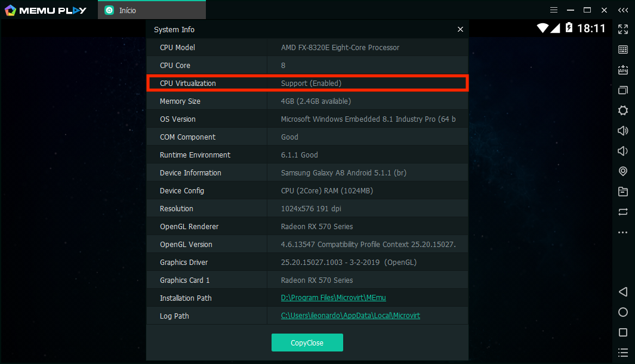This screenshot has width=635, height=364.
Task: Open the multi-window manager icon
Action: pyautogui.click(x=623, y=90)
